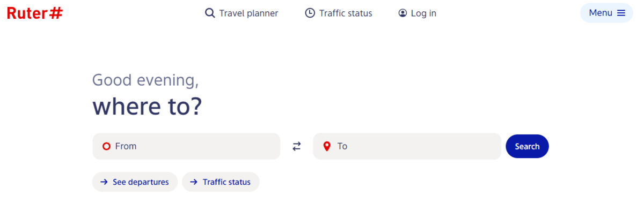Swap From and To with the arrows icon
Image resolution: width=644 pixels, height=211 pixels.
click(297, 146)
